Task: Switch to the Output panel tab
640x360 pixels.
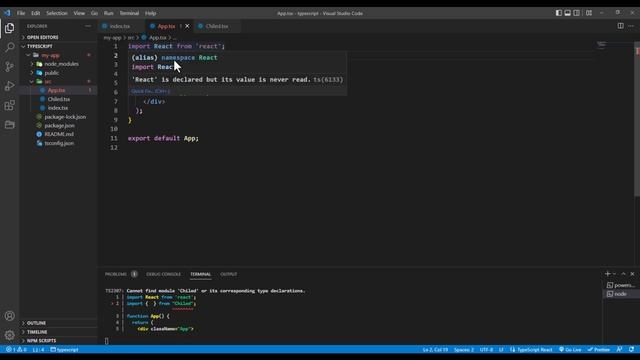Action: pos(229,274)
